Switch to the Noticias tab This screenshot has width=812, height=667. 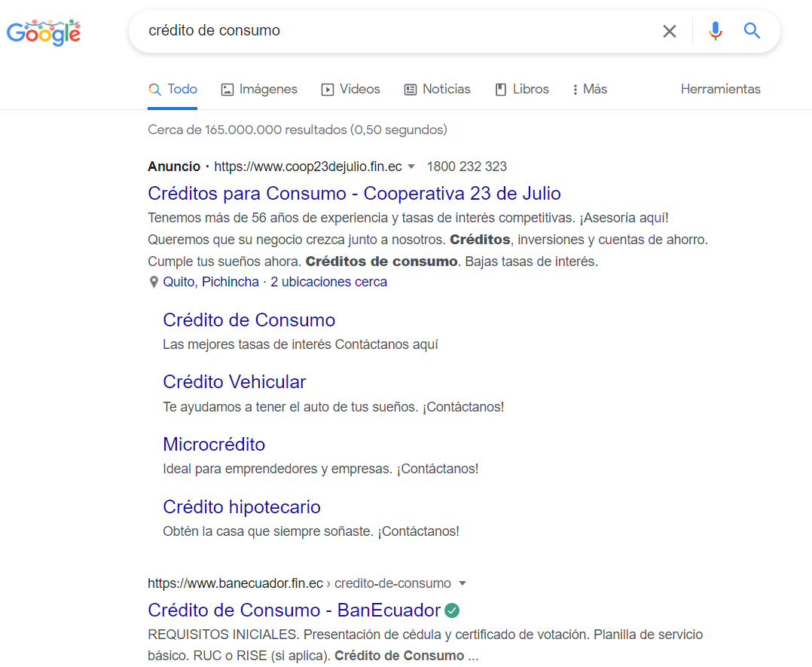[x=437, y=89]
